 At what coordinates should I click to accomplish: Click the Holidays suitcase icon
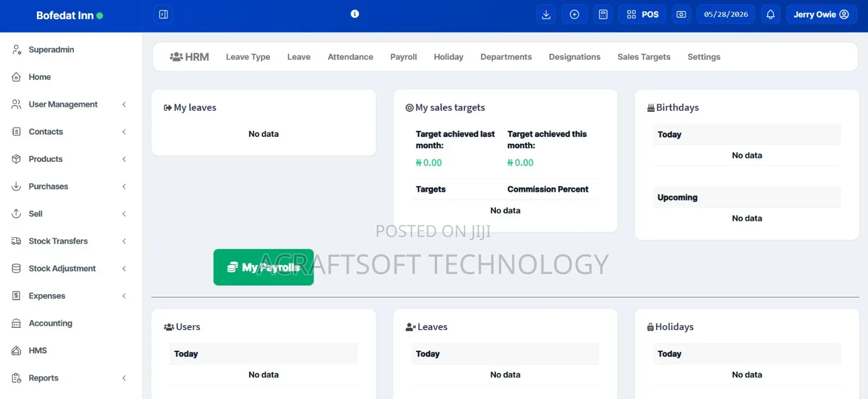click(650, 327)
